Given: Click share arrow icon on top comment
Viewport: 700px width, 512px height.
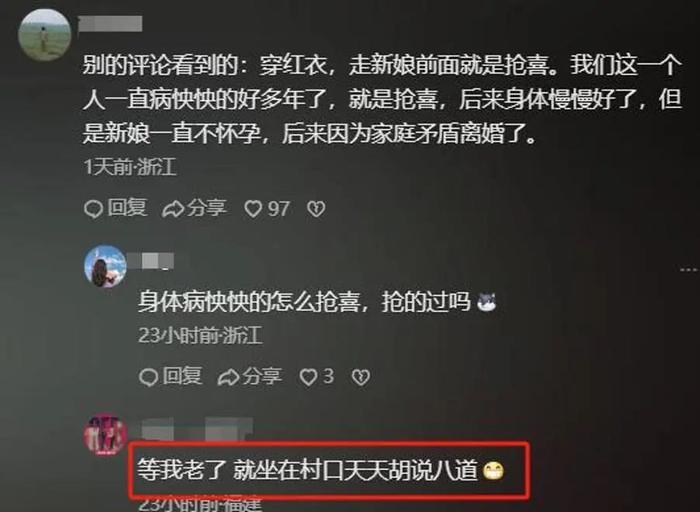Looking at the screenshot, I should 173,209.
